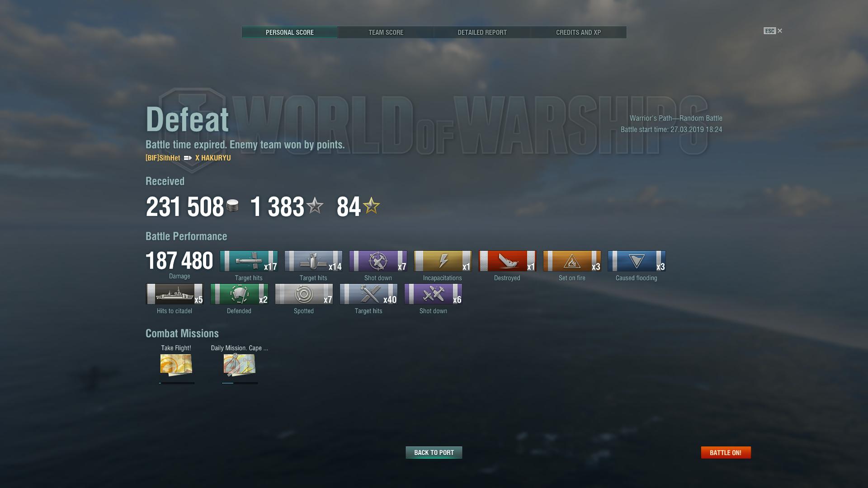Screen dimensions: 868x488
Task: Open the Detailed Report tab
Action: tap(482, 33)
